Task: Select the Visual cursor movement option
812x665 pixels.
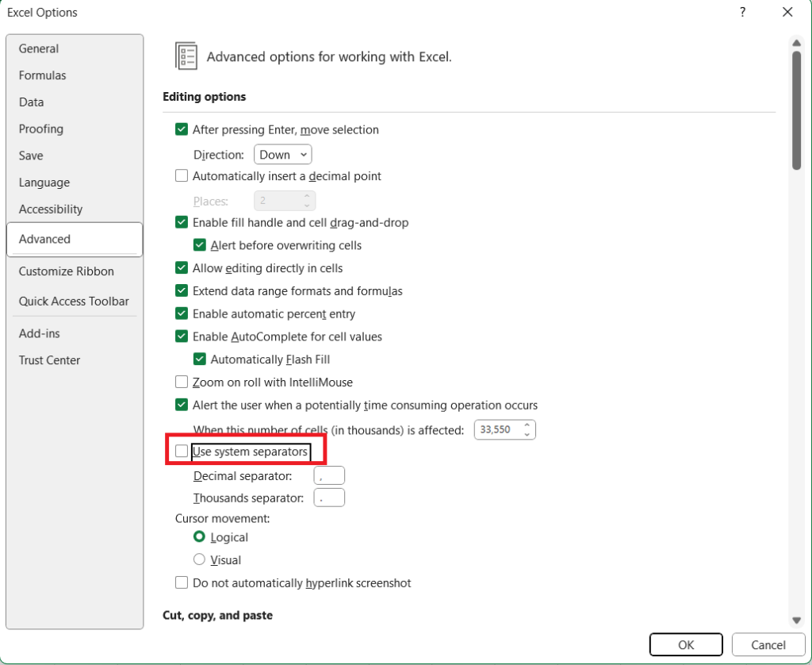Action: point(200,559)
